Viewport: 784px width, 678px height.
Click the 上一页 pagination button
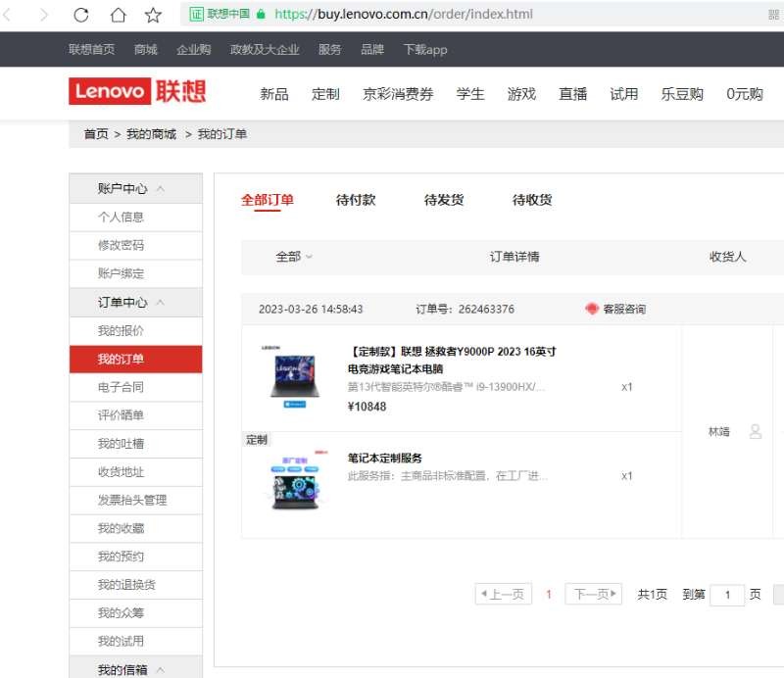coord(504,594)
